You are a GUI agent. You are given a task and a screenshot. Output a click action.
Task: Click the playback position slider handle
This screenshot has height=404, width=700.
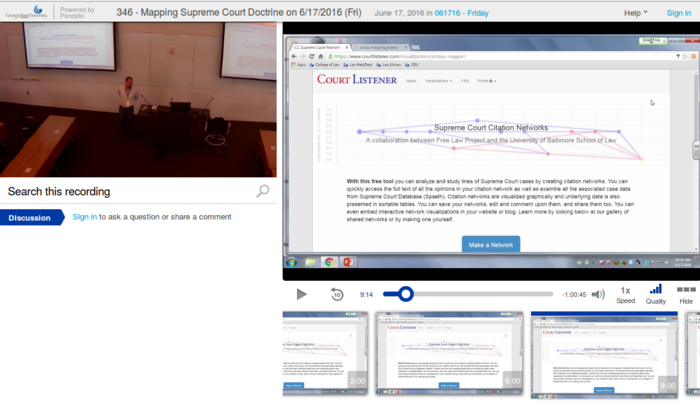[x=405, y=294]
